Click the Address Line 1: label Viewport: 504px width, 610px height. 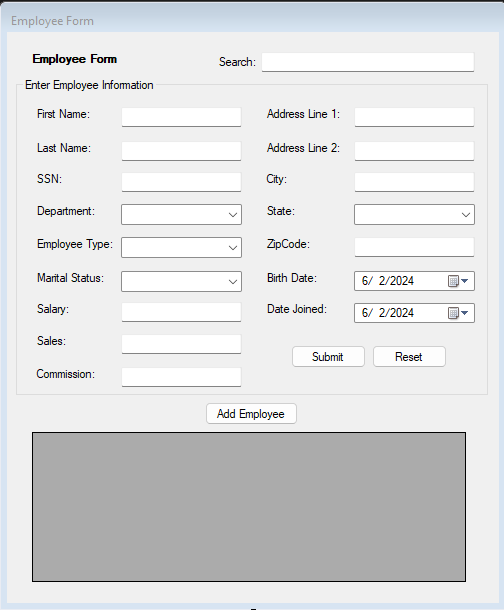(303, 114)
